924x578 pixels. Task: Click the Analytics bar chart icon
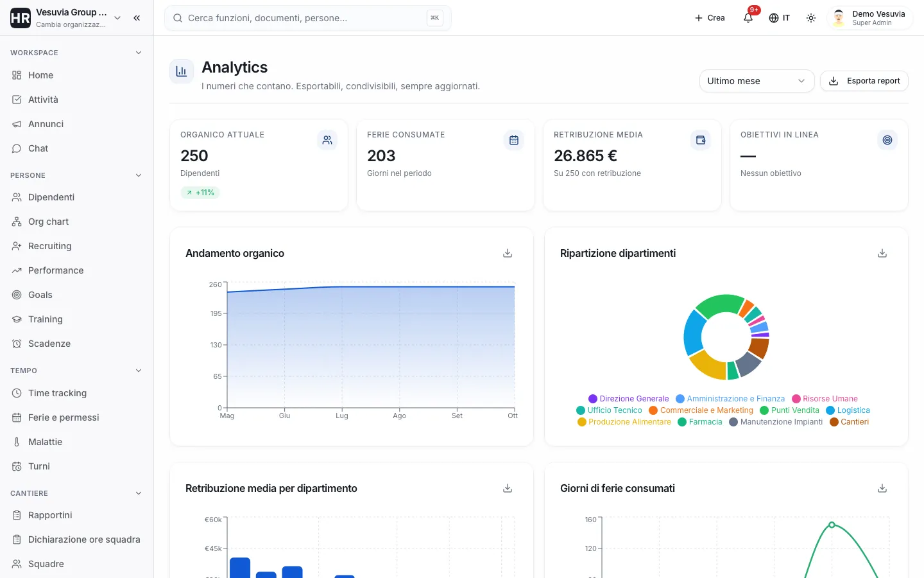tap(182, 71)
